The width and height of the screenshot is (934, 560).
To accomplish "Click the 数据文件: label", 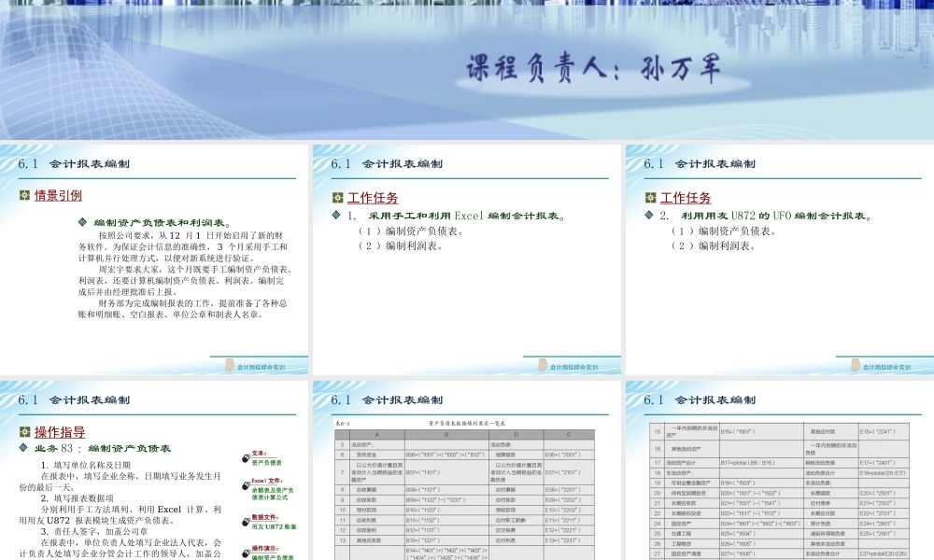I will pyautogui.click(x=264, y=518).
